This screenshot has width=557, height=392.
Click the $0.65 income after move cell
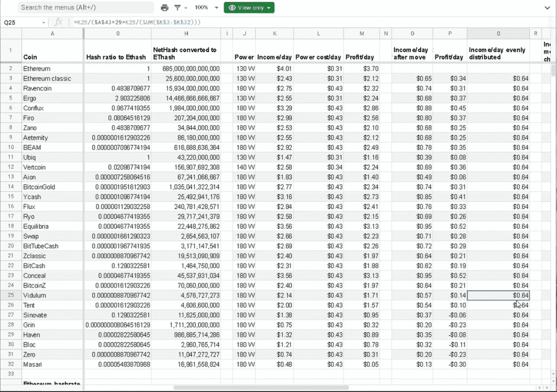point(412,79)
